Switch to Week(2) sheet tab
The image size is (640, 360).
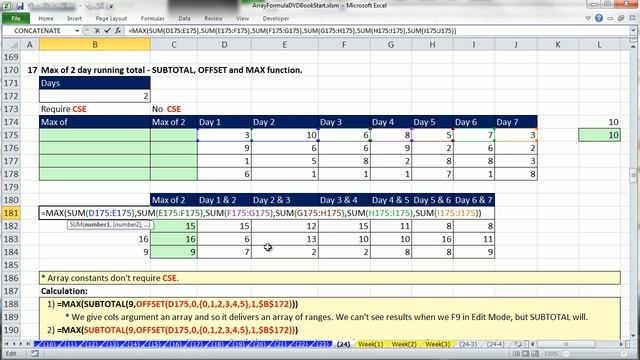[x=404, y=344]
